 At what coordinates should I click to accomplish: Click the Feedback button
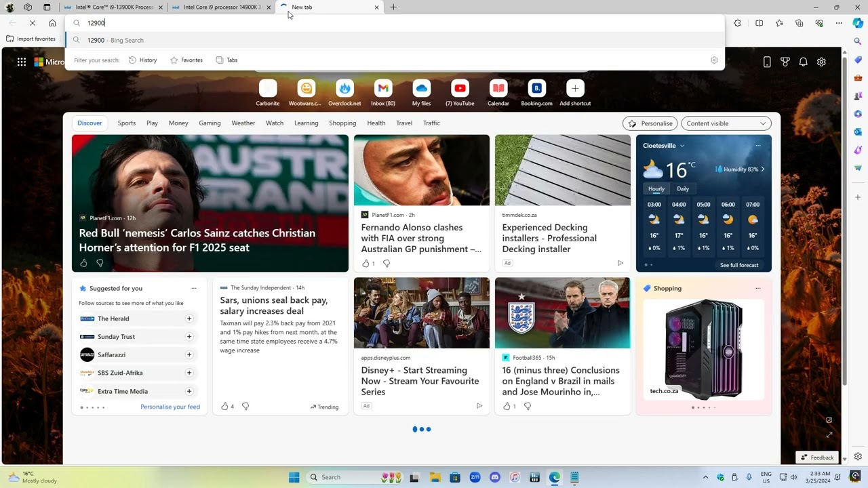click(x=816, y=457)
